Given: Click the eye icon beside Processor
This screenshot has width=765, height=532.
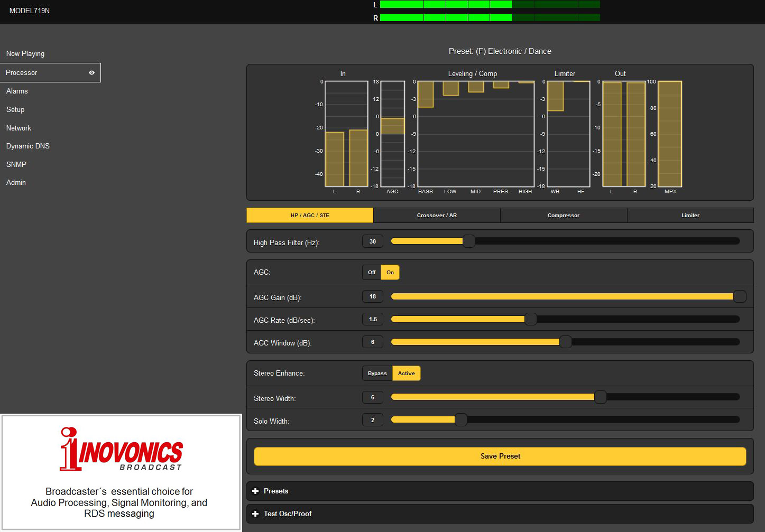Looking at the screenshot, I should 91,73.
